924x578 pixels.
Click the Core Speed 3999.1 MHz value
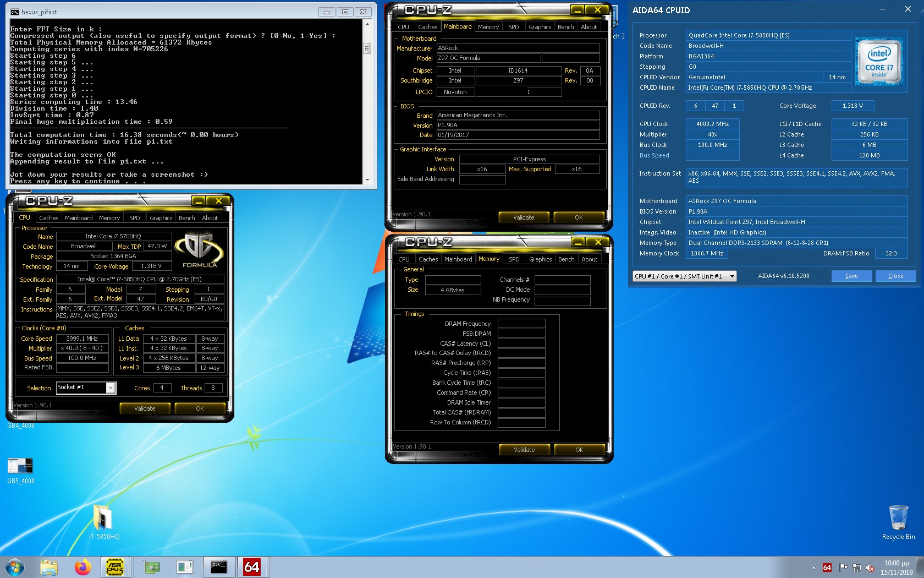tap(82, 339)
